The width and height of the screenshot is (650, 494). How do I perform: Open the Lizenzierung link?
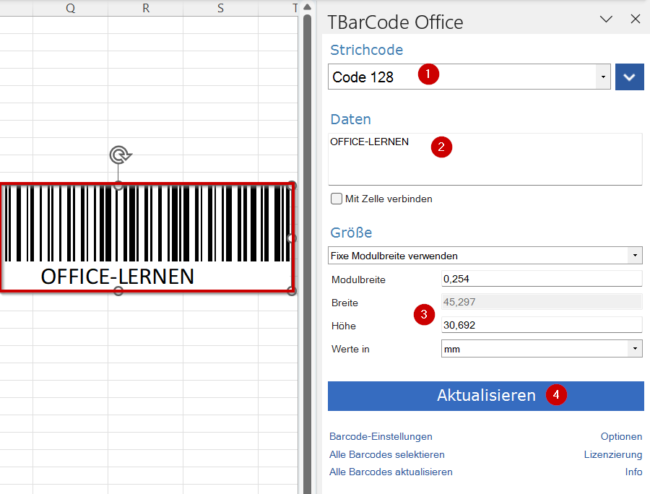click(613, 455)
